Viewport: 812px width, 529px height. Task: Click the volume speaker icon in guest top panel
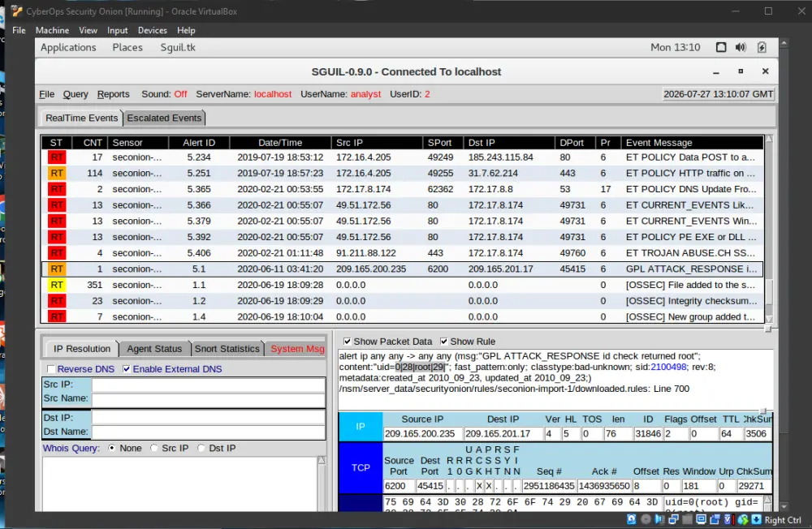pos(741,47)
